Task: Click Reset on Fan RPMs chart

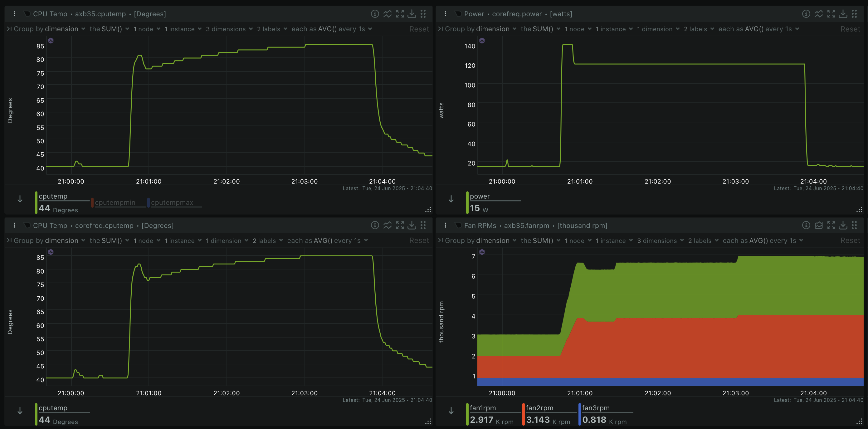Action: coord(850,241)
